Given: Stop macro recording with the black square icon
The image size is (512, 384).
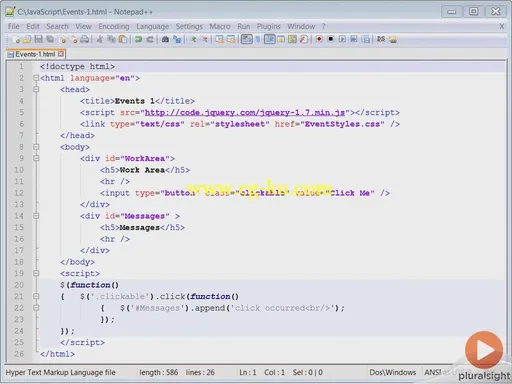Looking at the screenshot, I should tap(330, 39).
